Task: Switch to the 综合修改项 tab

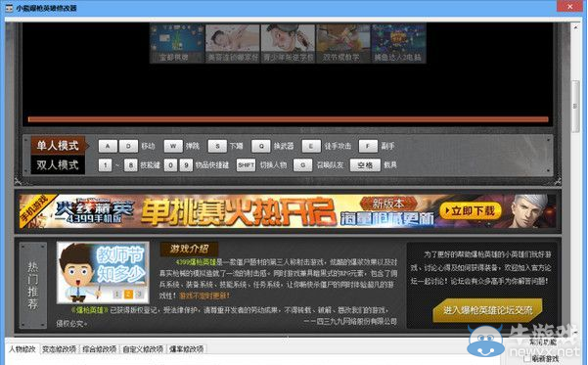Action: coord(100,349)
